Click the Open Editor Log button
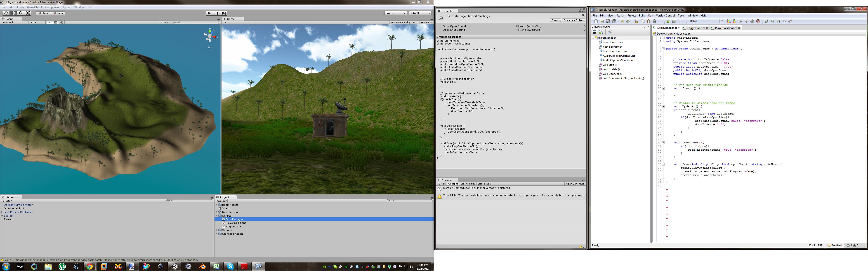868x271 pixels. coord(575,184)
